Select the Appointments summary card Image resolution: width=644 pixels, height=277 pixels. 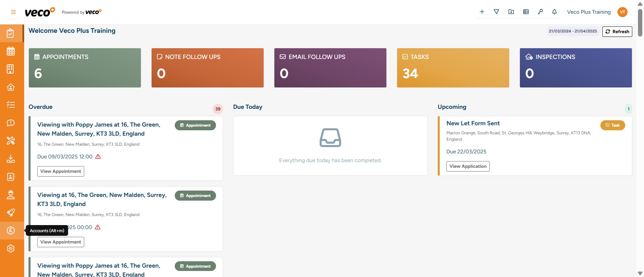[85, 68]
